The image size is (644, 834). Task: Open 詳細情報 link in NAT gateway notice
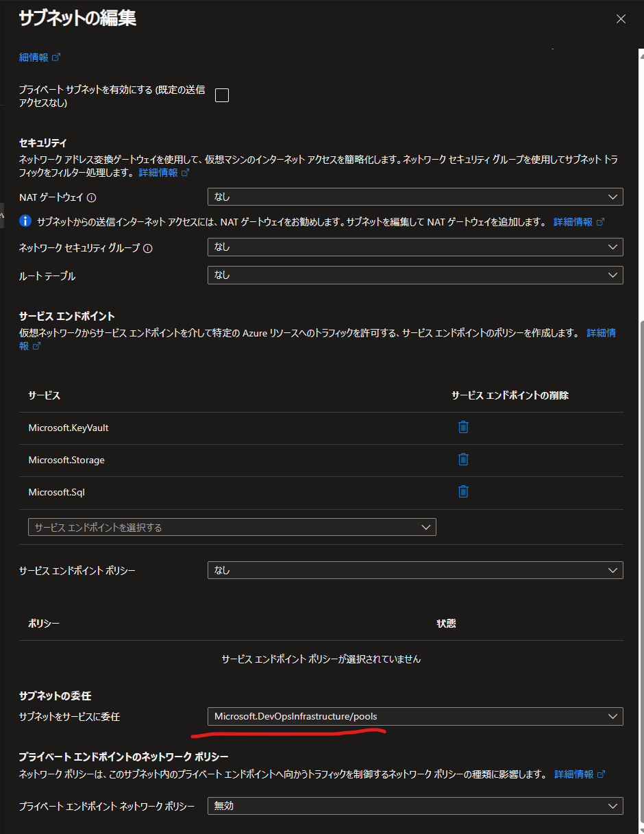(579, 222)
